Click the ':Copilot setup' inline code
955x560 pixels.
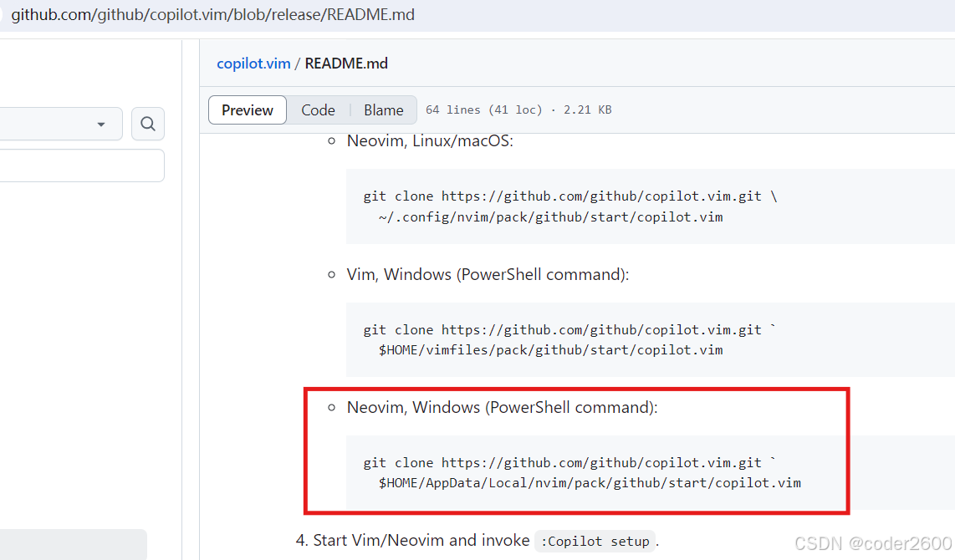pos(595,541)
